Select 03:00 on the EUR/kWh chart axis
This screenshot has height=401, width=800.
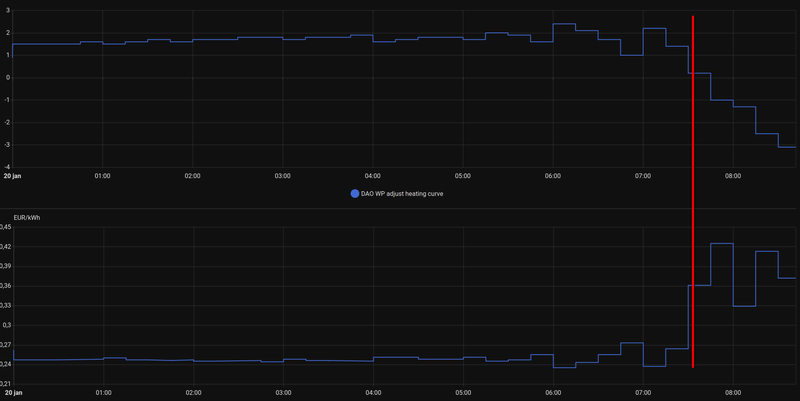tap(283, 393)
